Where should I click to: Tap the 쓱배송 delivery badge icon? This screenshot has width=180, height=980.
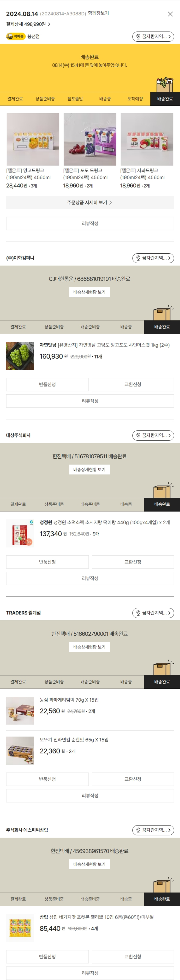(15, 36)
